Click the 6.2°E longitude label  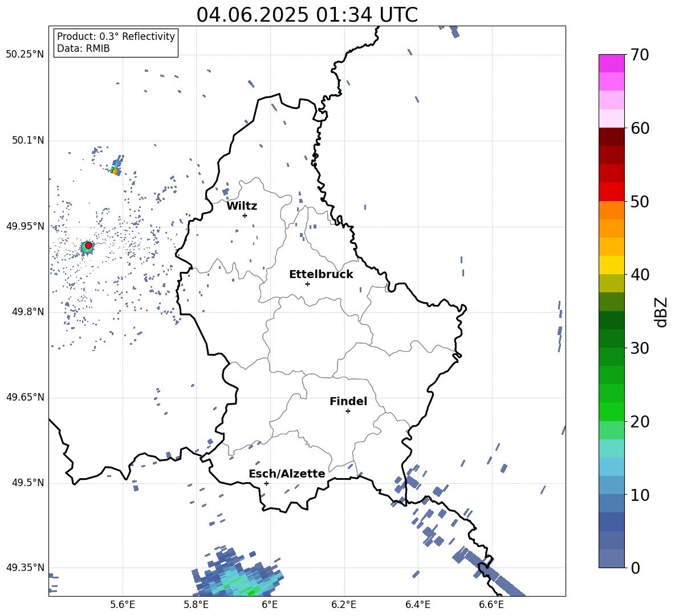(x=344, y=605)
